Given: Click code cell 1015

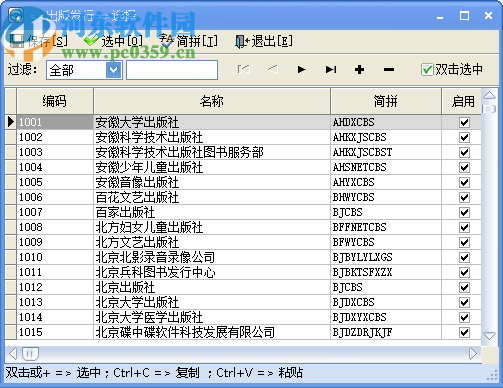Looking at the screenshot, I should [x=55, y=332].
